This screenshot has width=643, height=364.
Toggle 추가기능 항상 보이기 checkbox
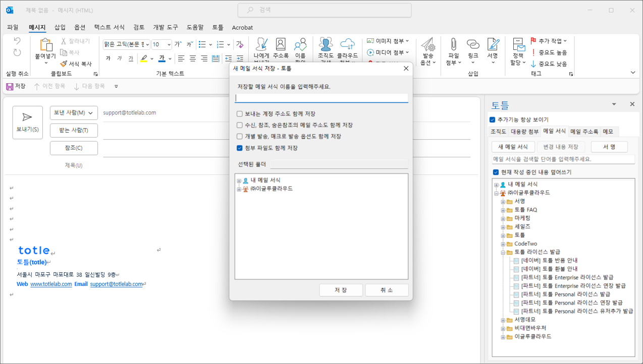[x=493, y=120]
